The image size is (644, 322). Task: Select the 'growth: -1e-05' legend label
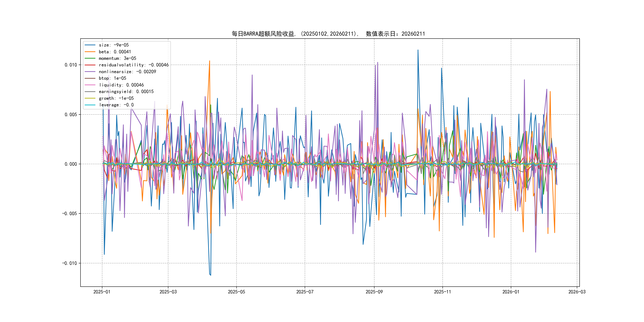click(x=116, y=98)
